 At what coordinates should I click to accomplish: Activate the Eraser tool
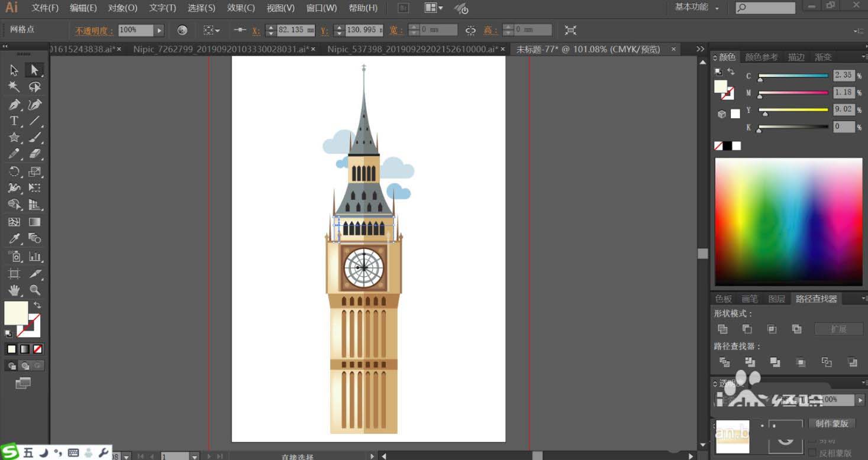[34, 154]
